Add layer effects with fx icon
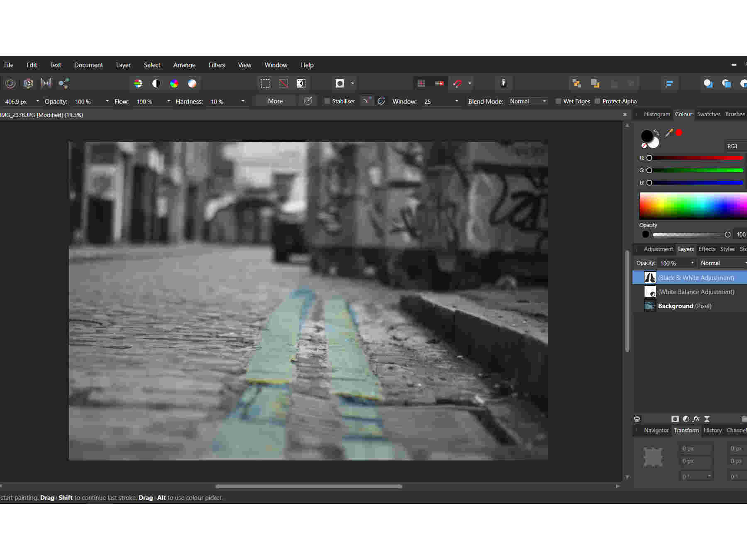Screen dimensions: 747x560 (696, 419)
